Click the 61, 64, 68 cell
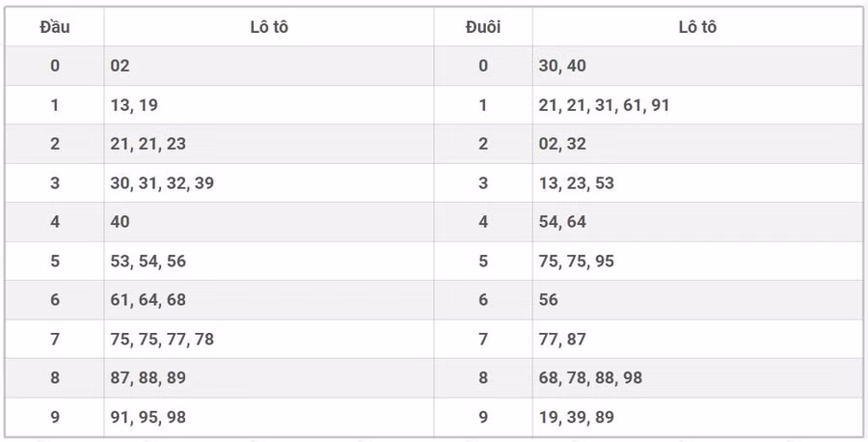This screenshot has width=868, height=442. (x=148, y=300)
